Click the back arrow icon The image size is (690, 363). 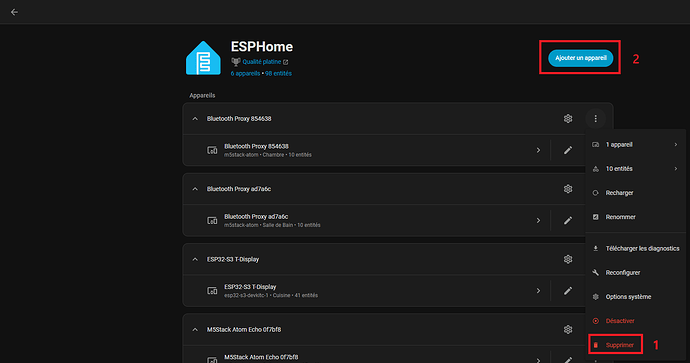coord(14,12)
